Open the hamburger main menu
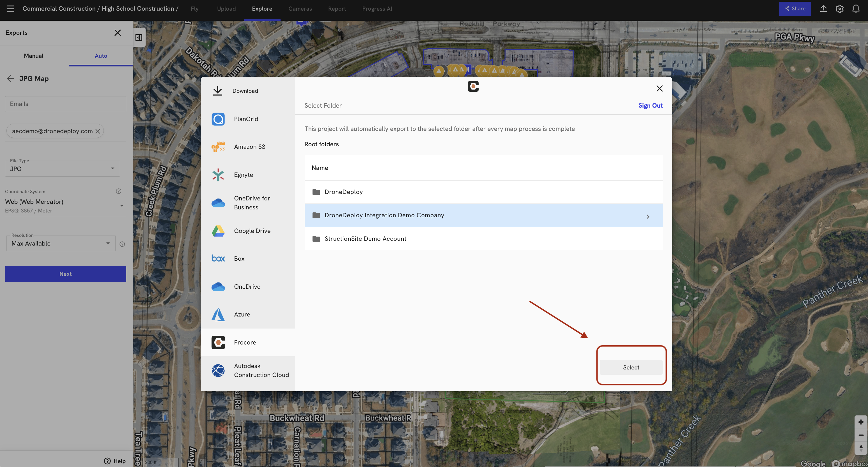Viewport: 868px width, 467px height. point(10,9)
